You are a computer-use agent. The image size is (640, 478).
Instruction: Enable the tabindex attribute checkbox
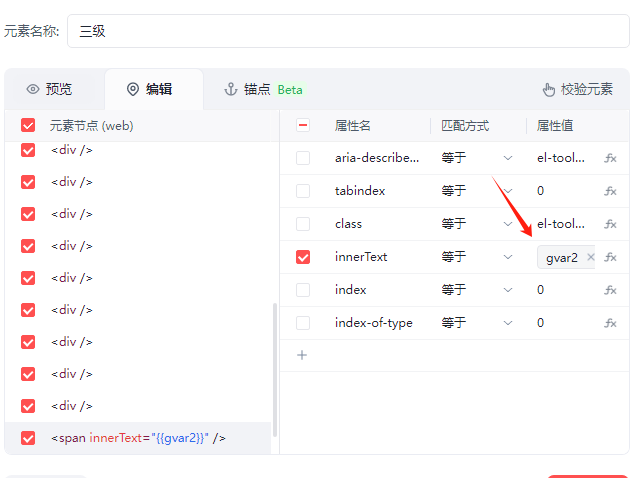pos(303,191)
